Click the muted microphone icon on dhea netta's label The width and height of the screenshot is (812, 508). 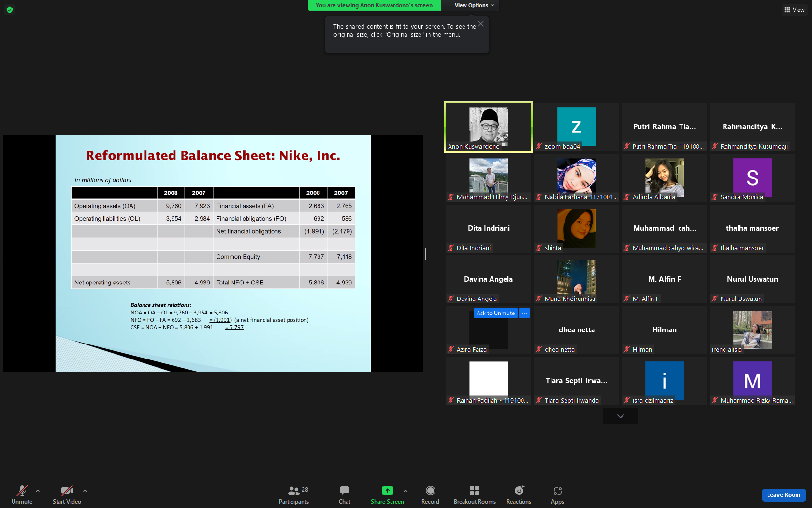point(539,349)
